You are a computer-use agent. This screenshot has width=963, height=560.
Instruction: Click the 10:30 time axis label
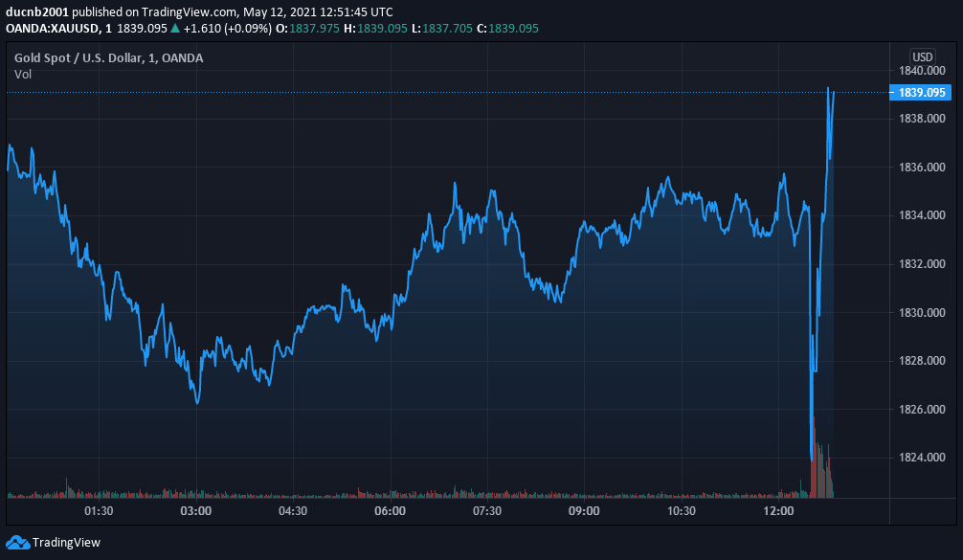click(682, 511)
